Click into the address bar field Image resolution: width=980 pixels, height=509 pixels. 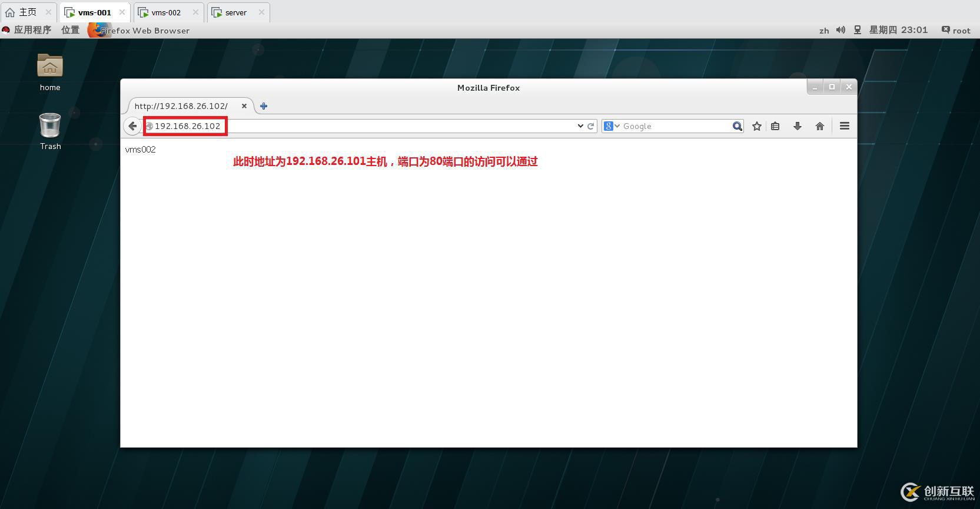click(365, 126)
